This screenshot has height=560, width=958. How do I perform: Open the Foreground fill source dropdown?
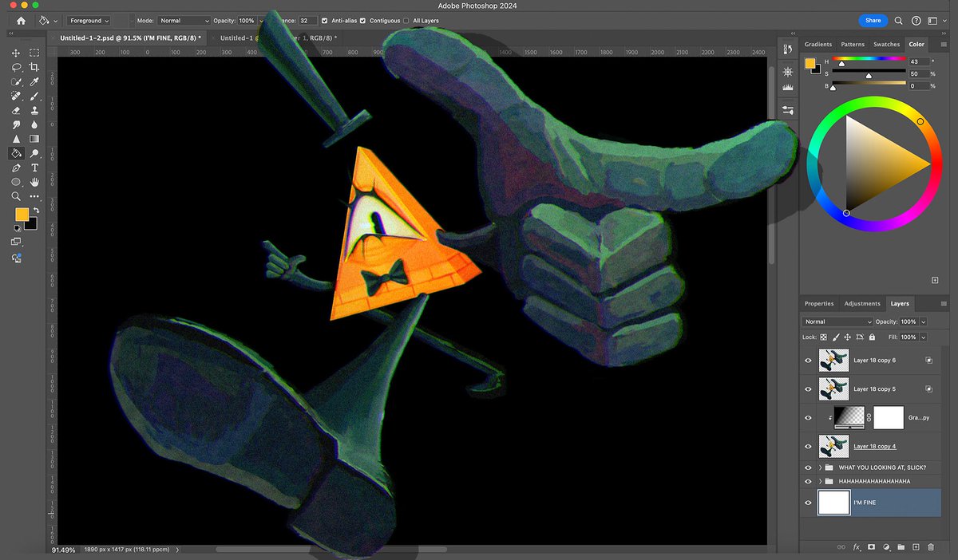(89, 20)
